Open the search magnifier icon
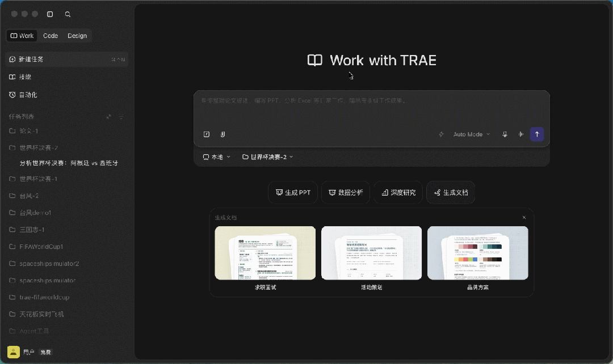 pos(68,14)
